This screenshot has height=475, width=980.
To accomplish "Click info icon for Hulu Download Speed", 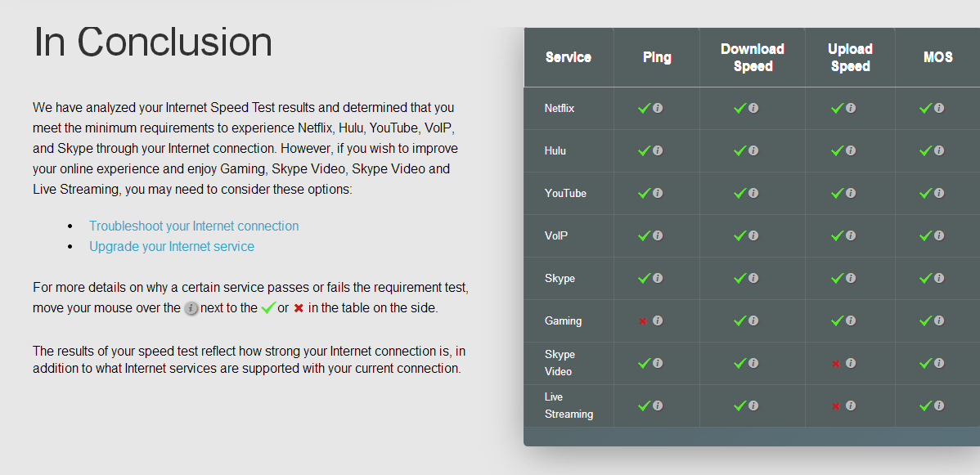I will point(753,150).
